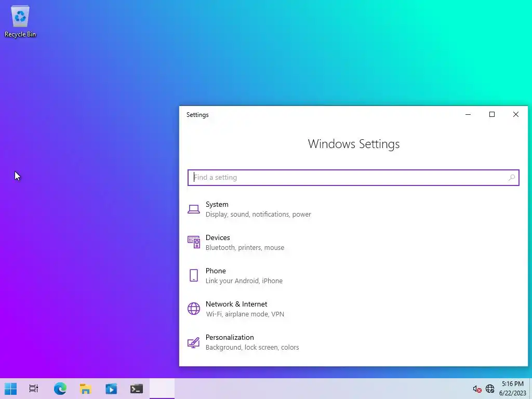The image size is (532, 399).
Task: Maximize the Settings window
Action: tap(491, 114)
